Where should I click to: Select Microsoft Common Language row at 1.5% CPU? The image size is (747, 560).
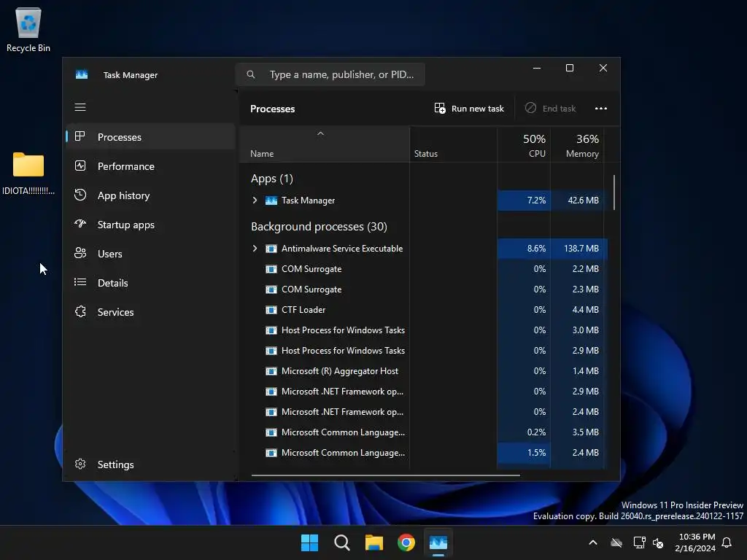pos(424,453)
